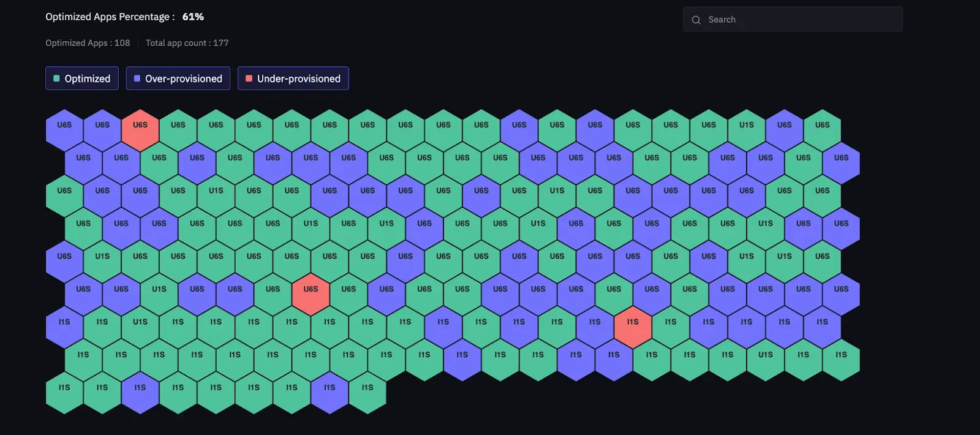Image resolution: width=980 pixels, height=435 pixels.
Task: Toggle the Over-provisioned filter chip
Action: point(178,78)
